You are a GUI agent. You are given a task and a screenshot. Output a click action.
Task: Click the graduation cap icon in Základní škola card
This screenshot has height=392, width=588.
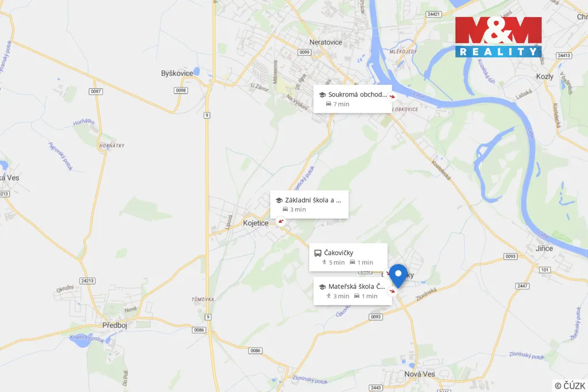click(279, 200)
